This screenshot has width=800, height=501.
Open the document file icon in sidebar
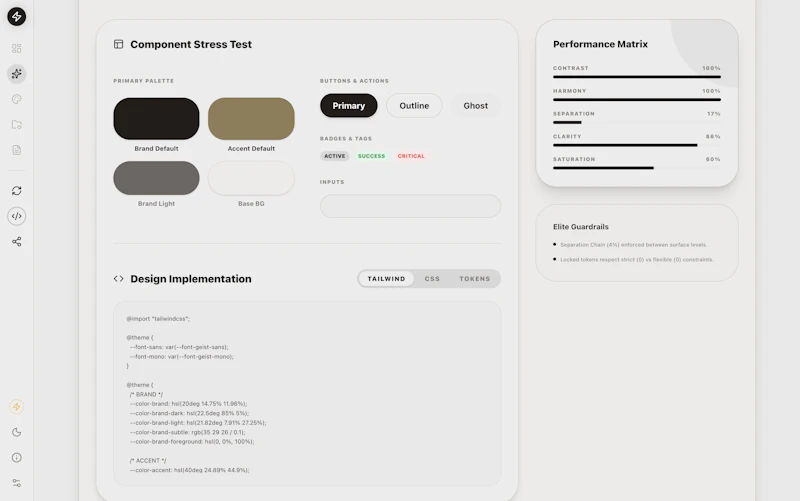pos(17,150)
